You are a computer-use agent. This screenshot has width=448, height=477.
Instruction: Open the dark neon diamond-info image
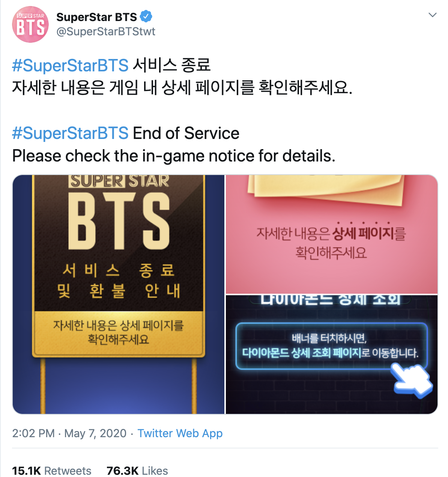(332, 355)
